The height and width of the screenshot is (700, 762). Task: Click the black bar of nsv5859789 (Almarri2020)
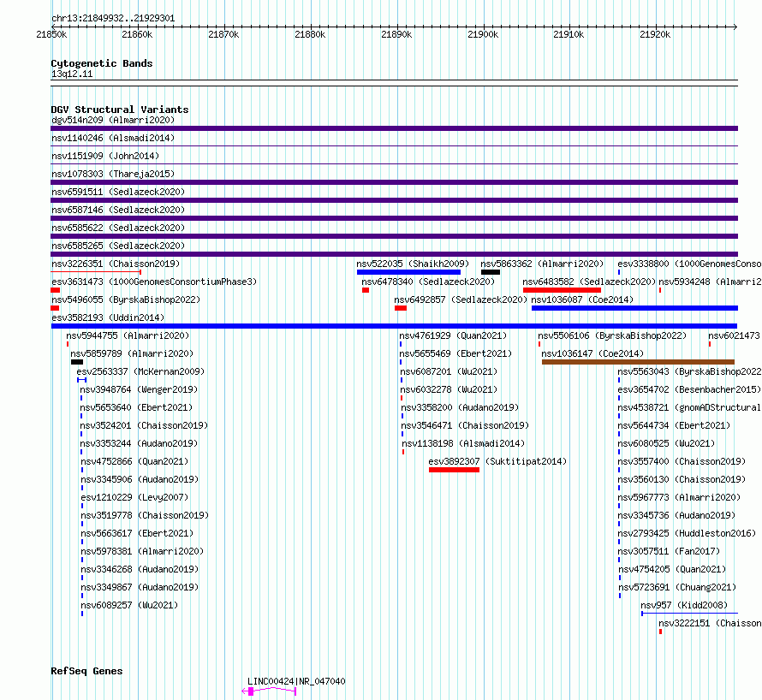[77, 362]
